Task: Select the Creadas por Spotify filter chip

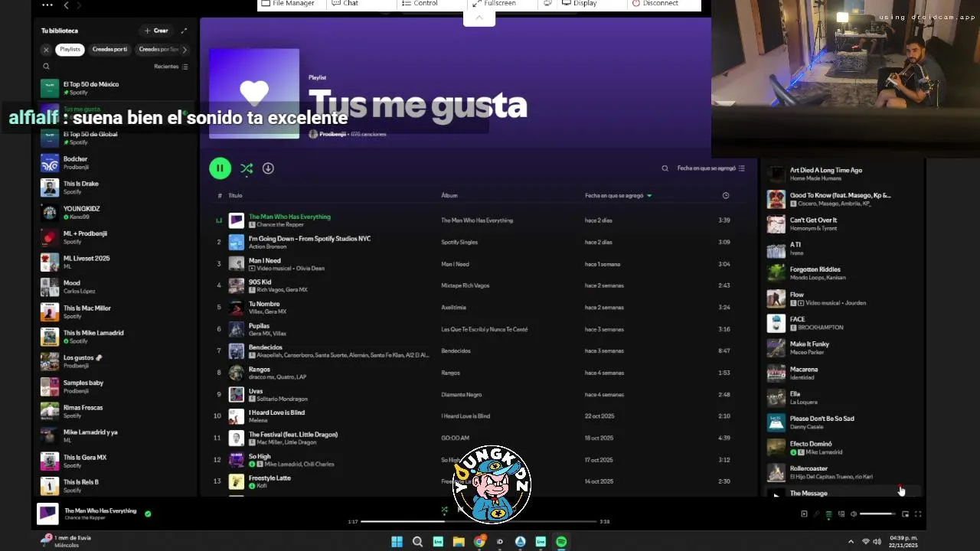Action: (x=157, y=50)
